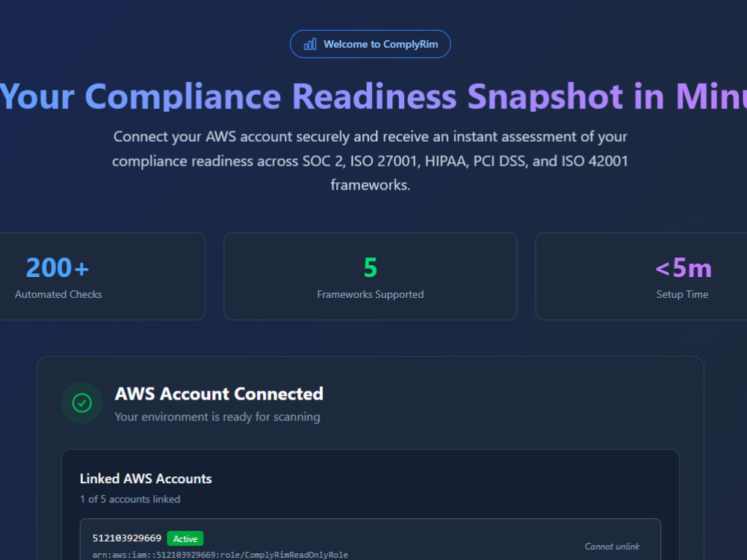
Task: Click the Automated Checks label
Action: (x=58, y=294)
